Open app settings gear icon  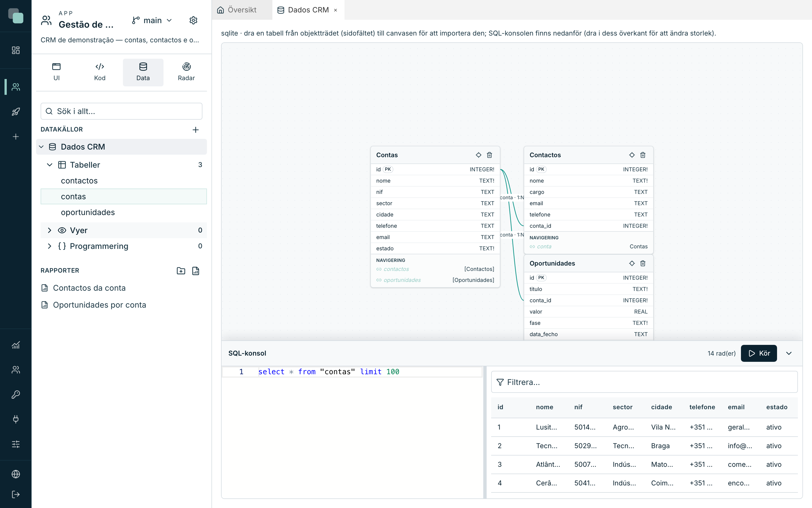click(193, 20)
